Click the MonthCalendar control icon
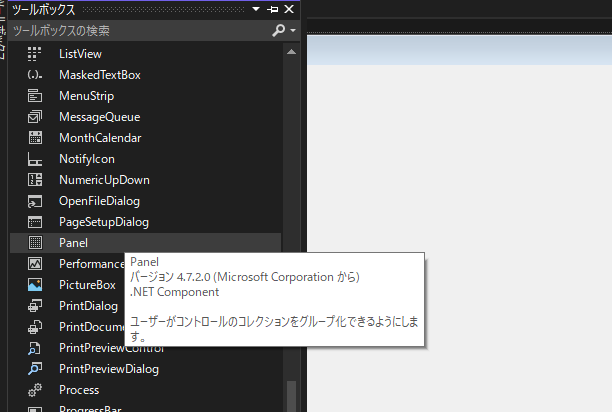This screenshot has width=612, height=412. [x=35, y=138]
